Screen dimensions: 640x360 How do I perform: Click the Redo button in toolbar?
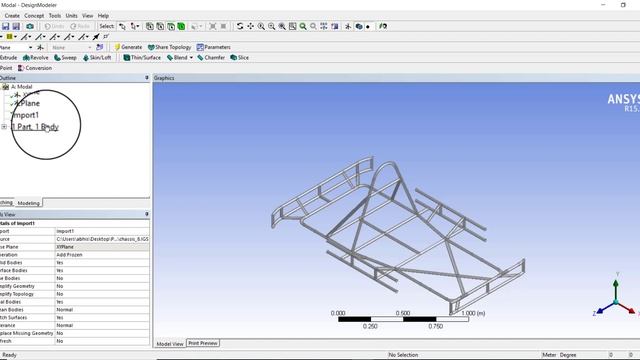point(80,26)
